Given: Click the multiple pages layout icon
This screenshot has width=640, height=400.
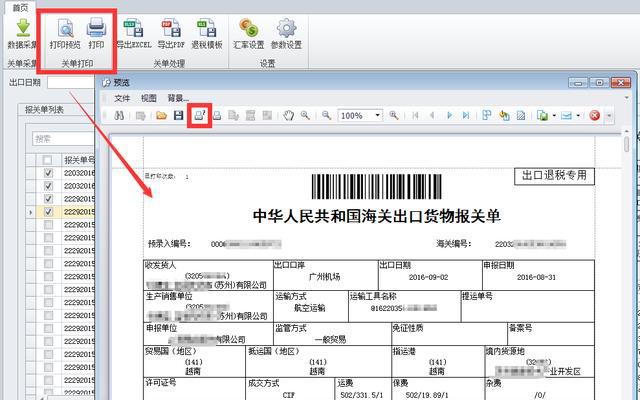Looking at the screenshot, I should [x=487, y=116].
